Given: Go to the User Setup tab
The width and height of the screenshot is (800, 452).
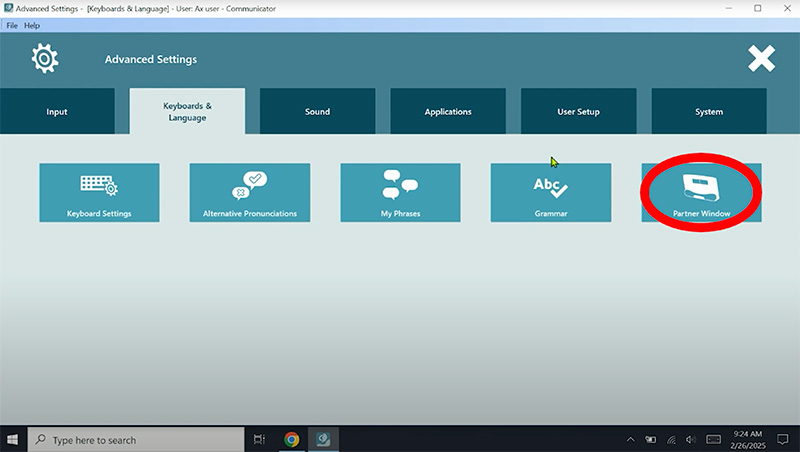Looking at the screenshot, I should tap(578, 112).
